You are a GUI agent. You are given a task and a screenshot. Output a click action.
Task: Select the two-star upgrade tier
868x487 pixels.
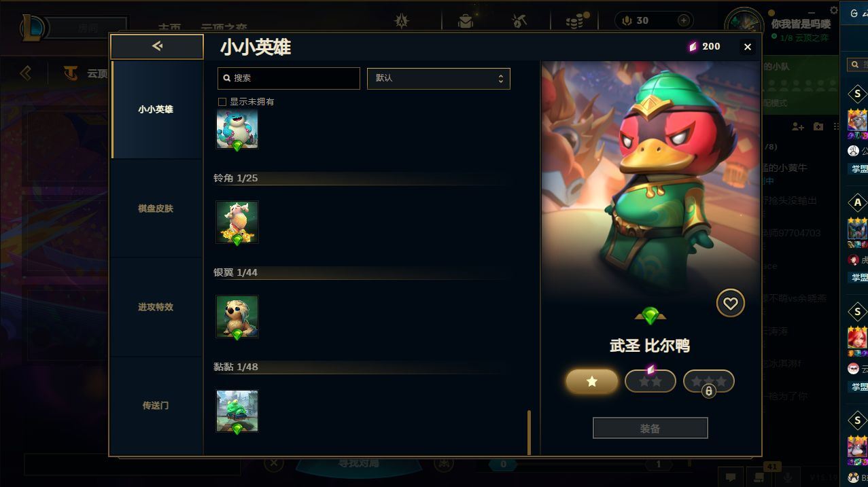[650, 381]
